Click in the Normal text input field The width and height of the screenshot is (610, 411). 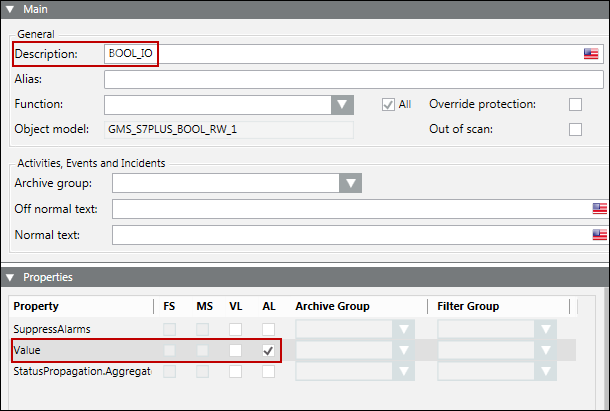pyautogui.click(x=350, y=236)
